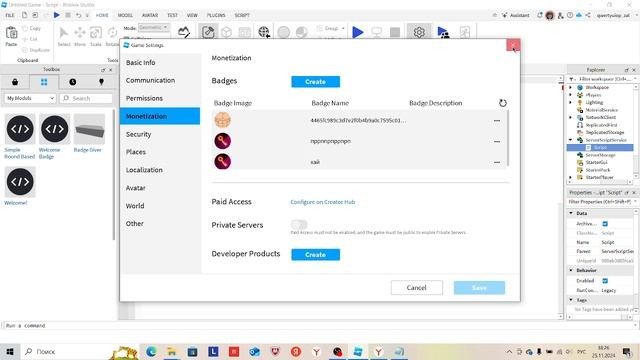The width and height of the screenshot is (640, 360).
Task: Open Windows Start button
Action: (10, 351)
